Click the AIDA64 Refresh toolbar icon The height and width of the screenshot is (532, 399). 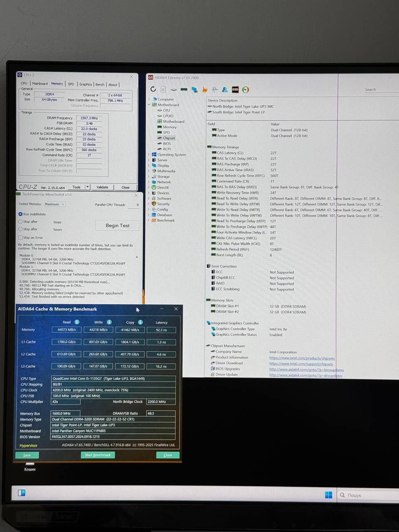153,89
